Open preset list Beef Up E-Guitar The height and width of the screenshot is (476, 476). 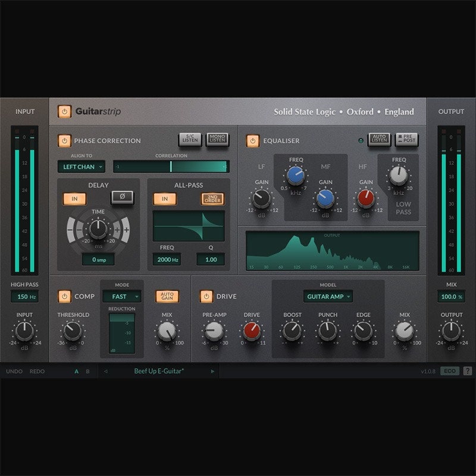point(159,371)
